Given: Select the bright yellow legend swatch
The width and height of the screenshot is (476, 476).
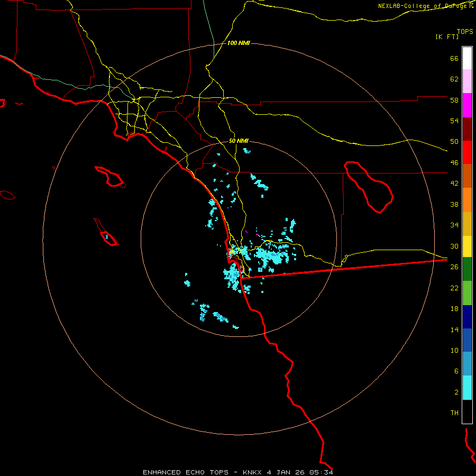Looking at the screenshot, I should point(467,246).
